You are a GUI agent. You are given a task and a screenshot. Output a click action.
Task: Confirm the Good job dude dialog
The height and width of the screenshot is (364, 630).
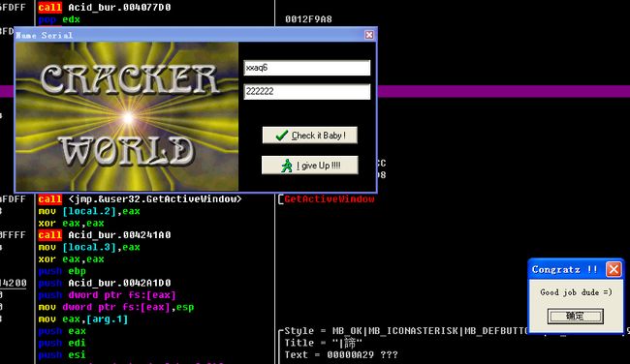(x=576, y=316)
